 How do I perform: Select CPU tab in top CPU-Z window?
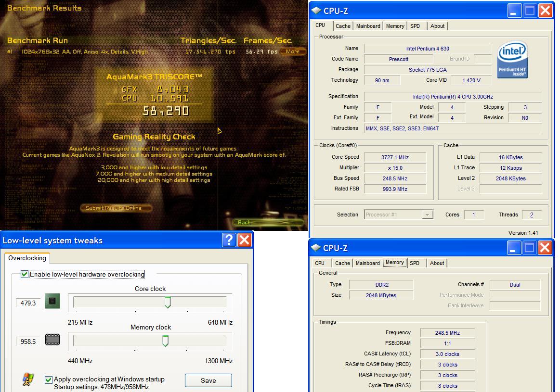pos(320,25)
